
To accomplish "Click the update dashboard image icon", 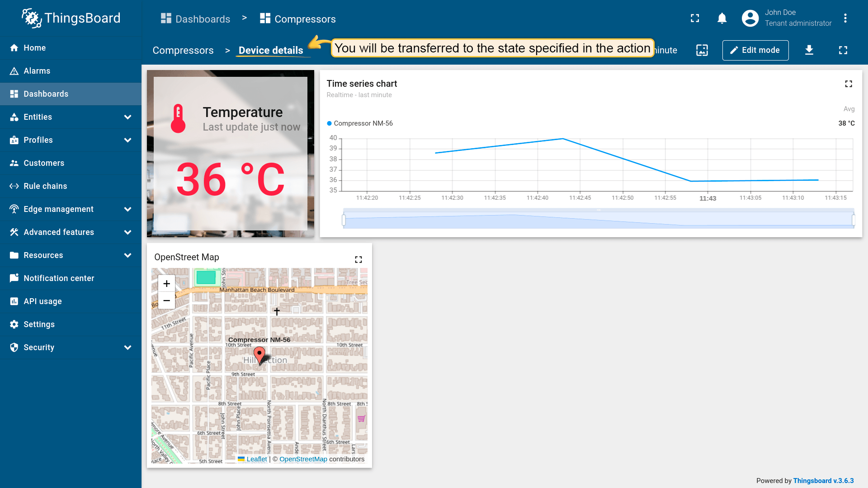I will (702, 50).
